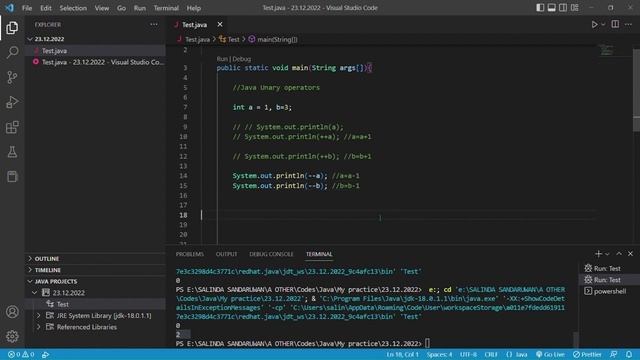Select Test.java file in Explorer
640x360 pixels.
(95, 51)
